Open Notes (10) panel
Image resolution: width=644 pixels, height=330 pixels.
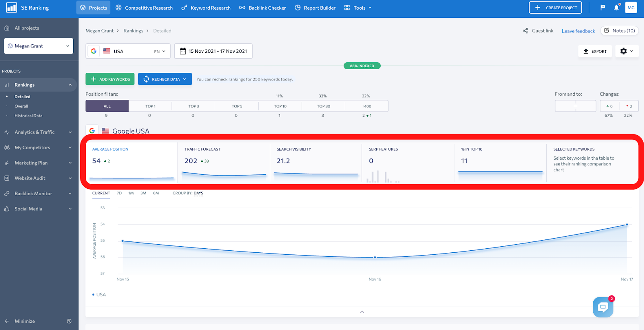[x=619, y=31]
